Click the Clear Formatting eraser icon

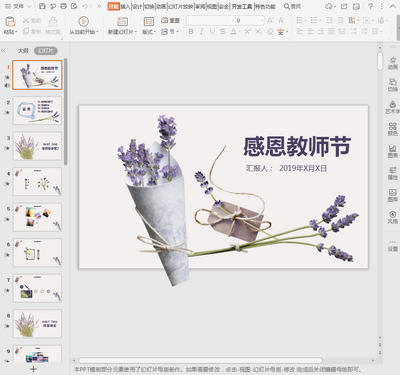(x=270, y=32)
